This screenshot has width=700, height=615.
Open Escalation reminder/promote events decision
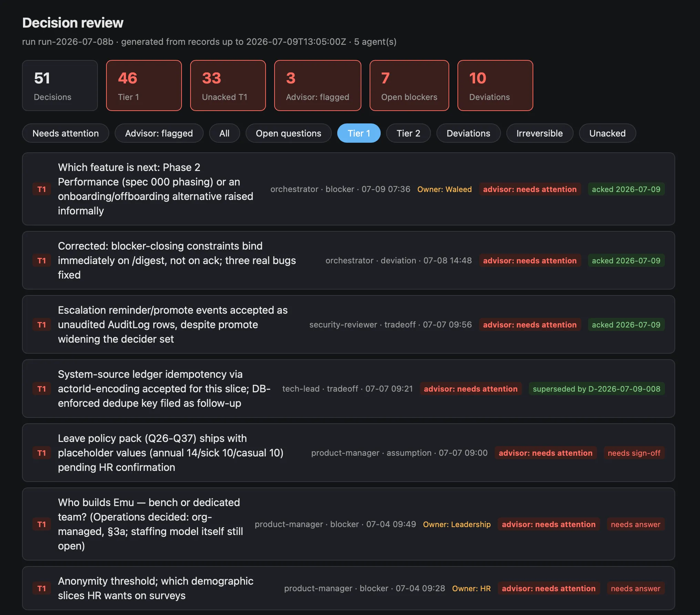[348, 324]
